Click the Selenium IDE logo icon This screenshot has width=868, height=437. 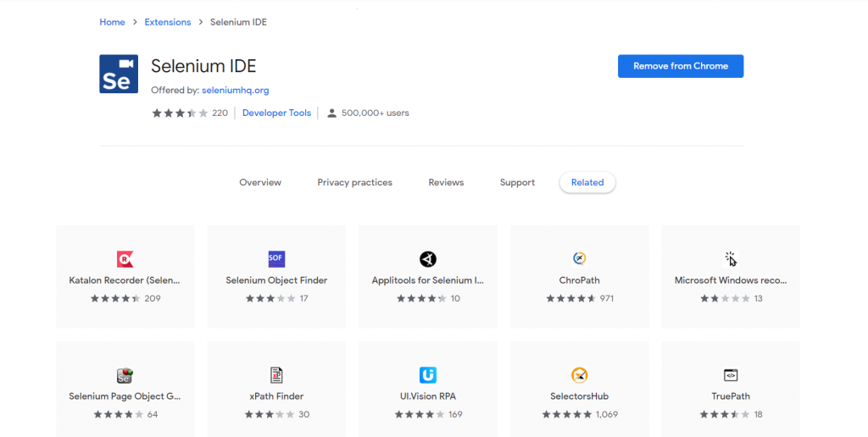(x=119, y=74)
